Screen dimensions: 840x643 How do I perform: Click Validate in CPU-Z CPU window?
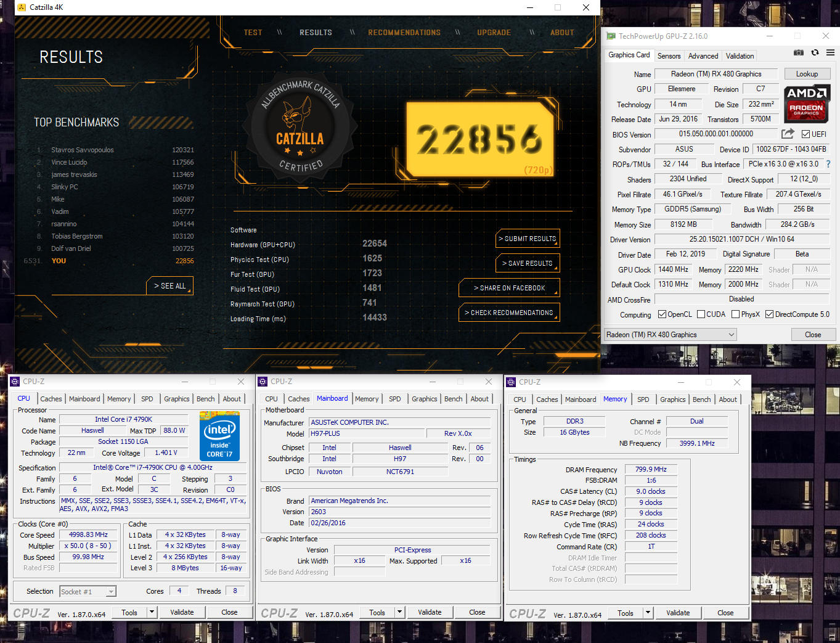point(182,612)
